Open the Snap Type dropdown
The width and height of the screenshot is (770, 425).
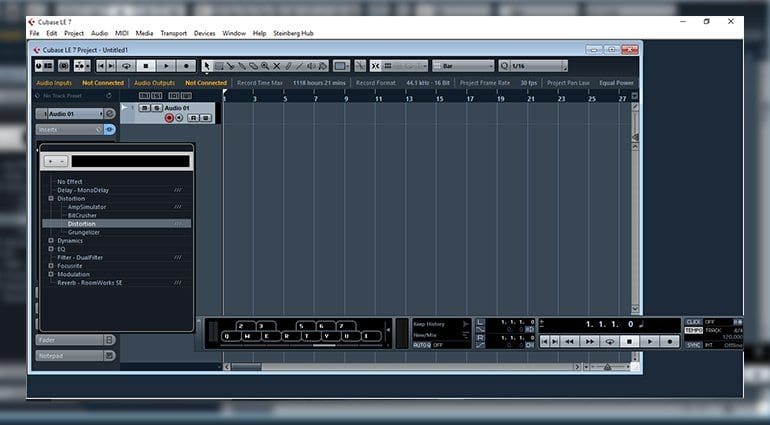tap(406, 66)
